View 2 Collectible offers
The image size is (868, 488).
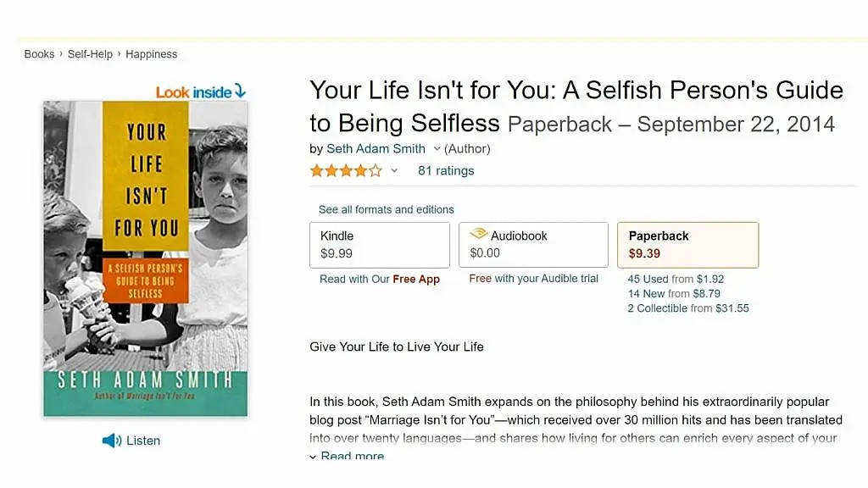coord(658,308)
